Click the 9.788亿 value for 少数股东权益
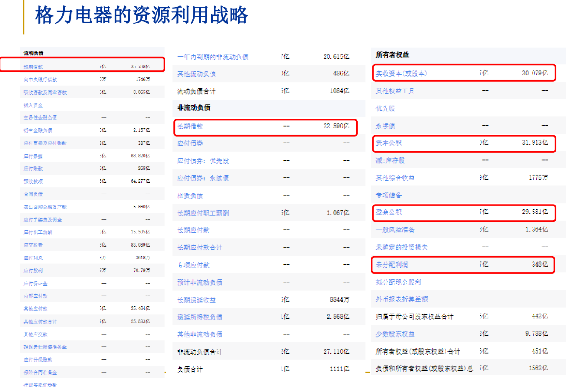The height and width of the screenshot is (392, 568). (537, 333)
